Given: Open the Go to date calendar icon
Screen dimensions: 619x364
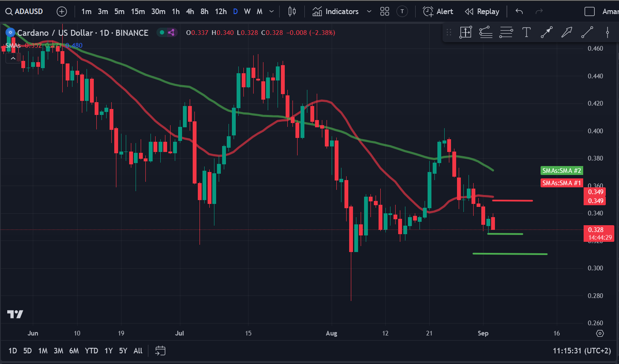Looking at the screenshot, I should pos(160,351).
